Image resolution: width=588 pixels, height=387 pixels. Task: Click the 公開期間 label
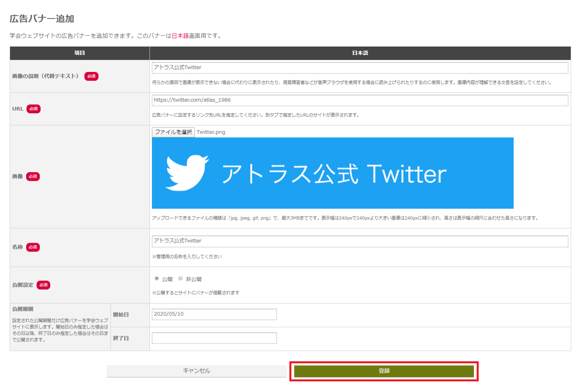click(23, 309)
